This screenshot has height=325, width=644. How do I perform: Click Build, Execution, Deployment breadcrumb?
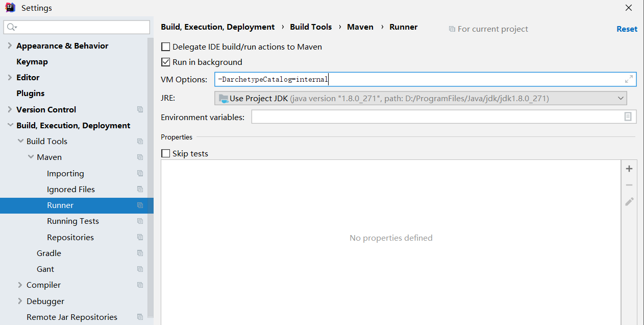(x=218, y=27)
